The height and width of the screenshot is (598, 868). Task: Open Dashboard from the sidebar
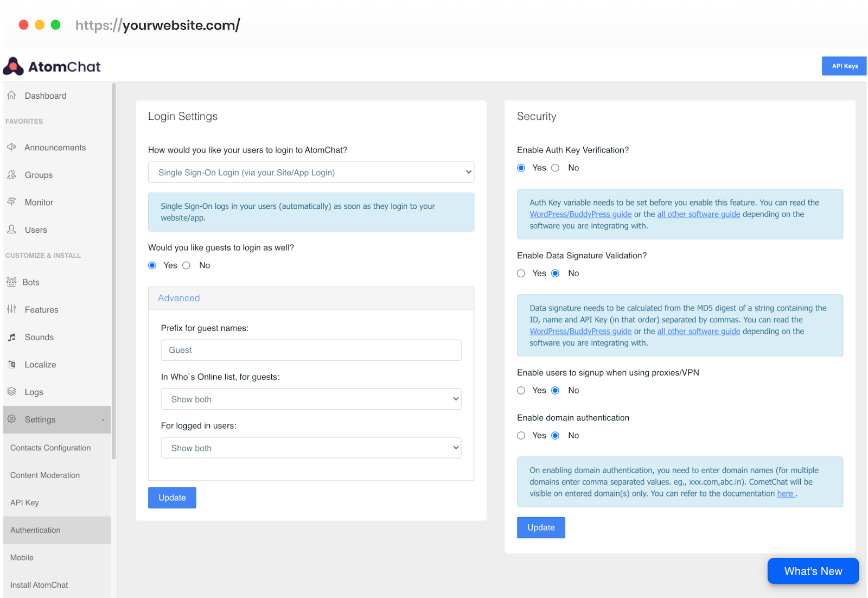point(46,96)
